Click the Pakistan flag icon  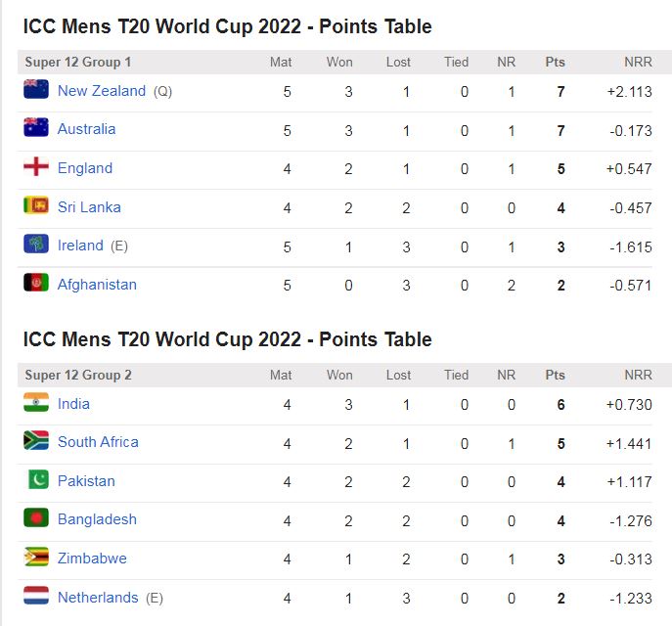[x=36, y=480]
